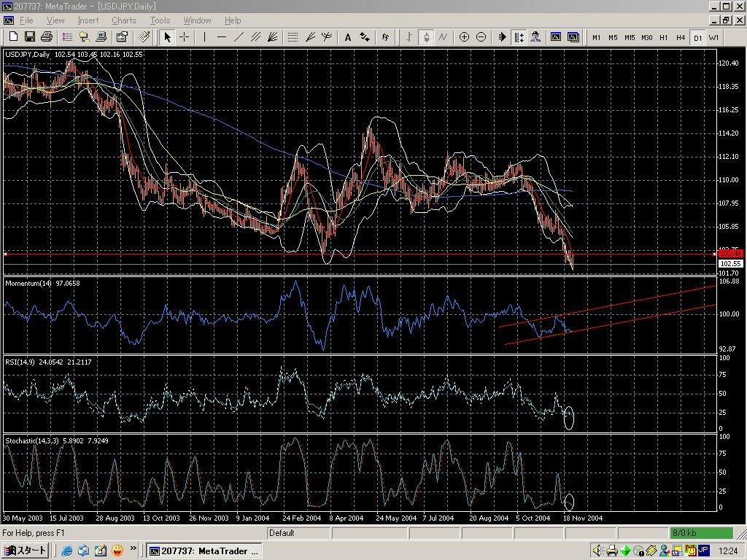This screenshot has height=560, width=747.
Task: Zoom out of the chart with the minus icon
Action: [x=481, y=37]
